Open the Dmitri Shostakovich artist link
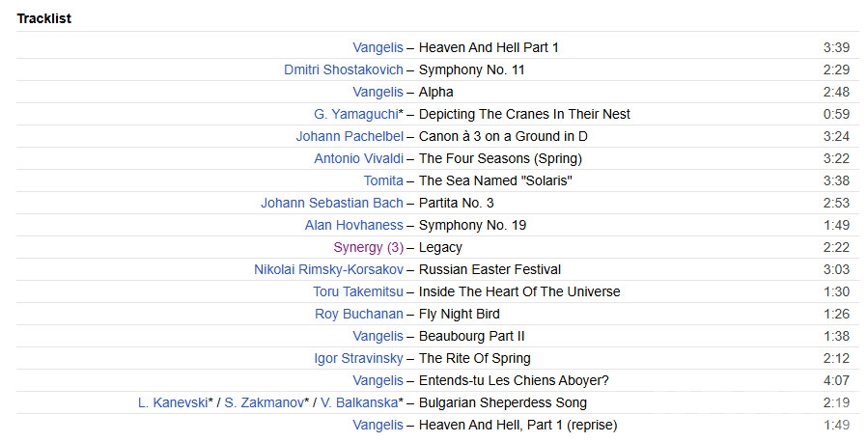The image size is (868, 442). coord(343,69)
